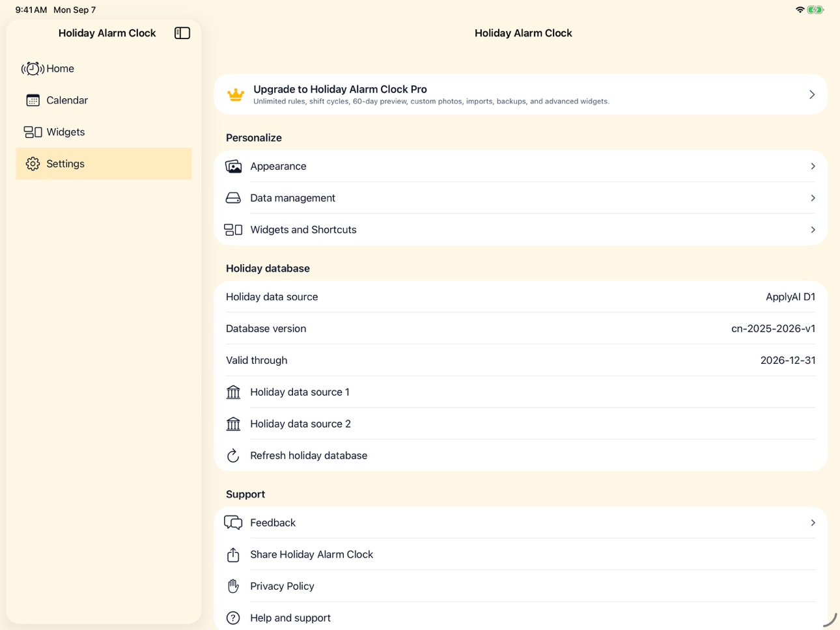This screenshot has width=840, height=630.
Task: Open Calendar from the sidebar
Action: coord(104,100)
